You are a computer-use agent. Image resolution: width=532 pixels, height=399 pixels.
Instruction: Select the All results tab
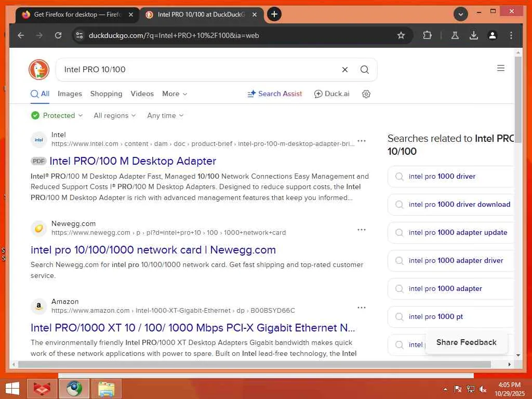click(40, 94)
